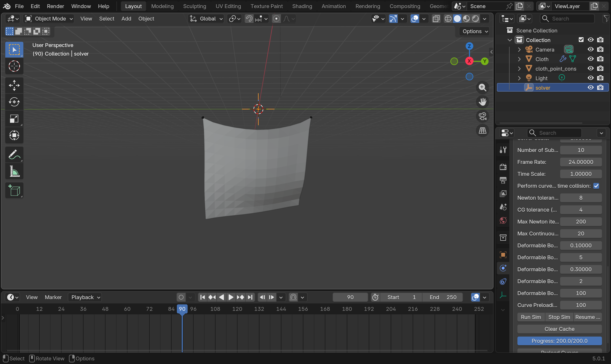611x364 pixels.
Task: Select the Move tool in toolbar
Action: [x=14, y=85]
